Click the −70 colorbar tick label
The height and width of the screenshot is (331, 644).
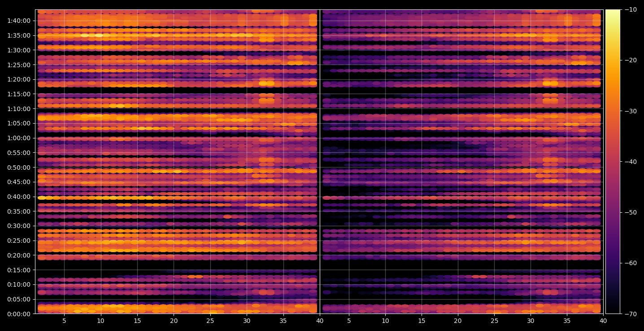630,314
